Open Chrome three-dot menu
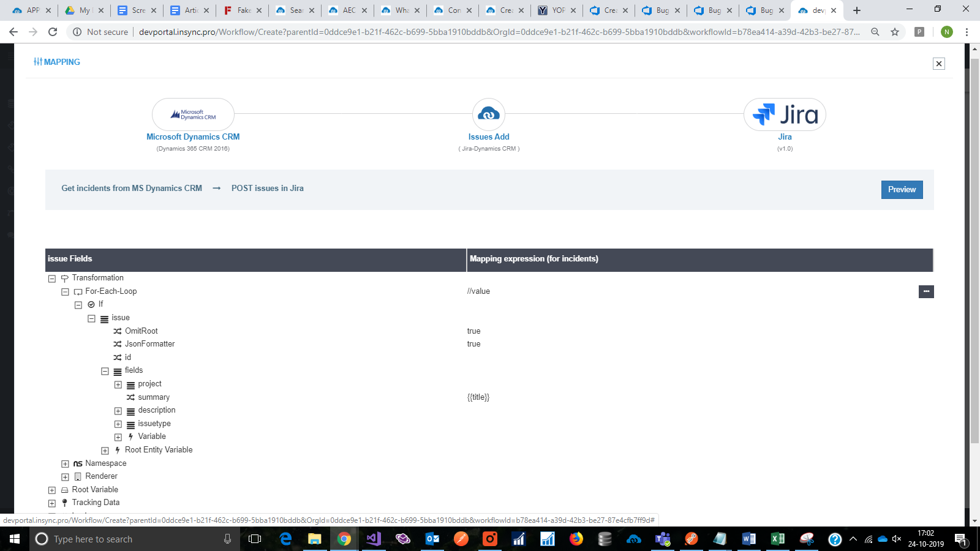980x551 pixels. 967,32
